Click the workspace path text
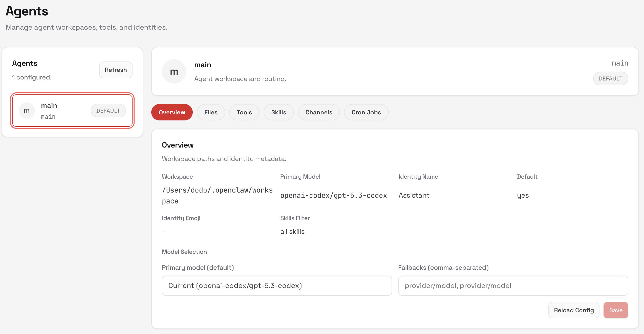Screen dimensions: 644x334 pyautogui.click(x=217, y=195)
